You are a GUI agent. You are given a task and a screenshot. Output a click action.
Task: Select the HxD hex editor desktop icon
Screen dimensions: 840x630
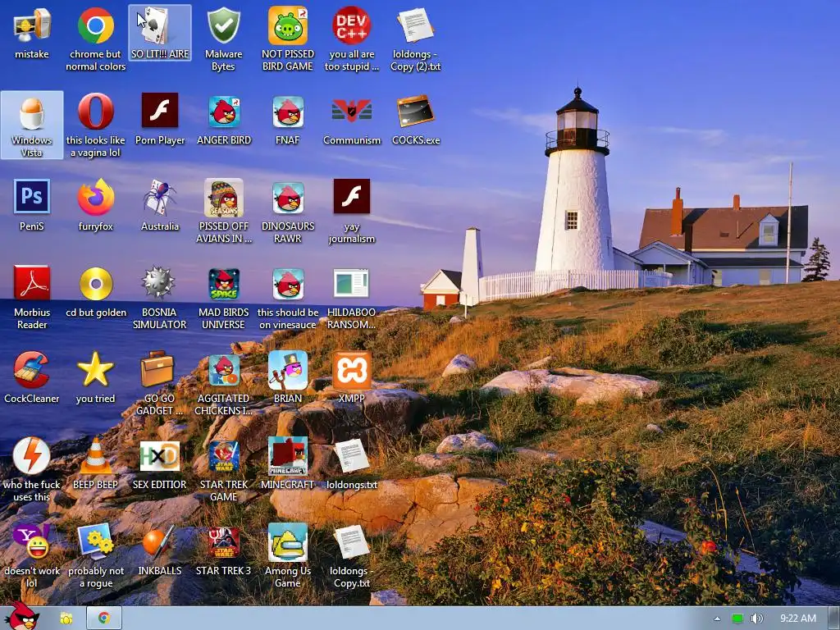160,464
